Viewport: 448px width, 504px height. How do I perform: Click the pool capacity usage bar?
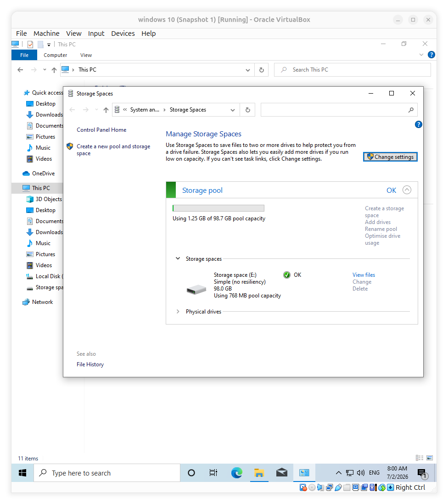tap(218, 208)
